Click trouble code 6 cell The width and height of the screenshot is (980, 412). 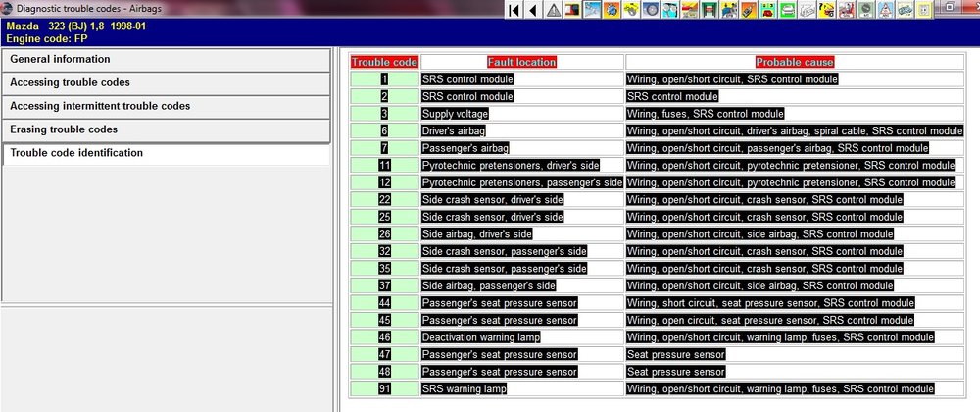point(384,130)
